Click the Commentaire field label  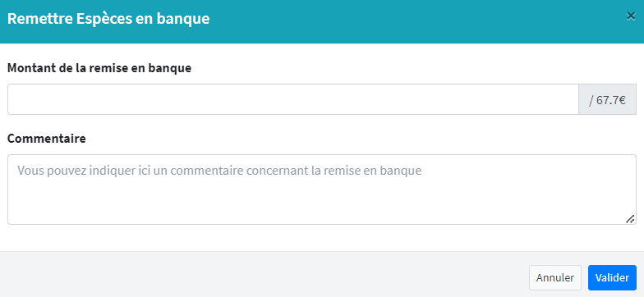pyautogui.click(x=47, y=139)
